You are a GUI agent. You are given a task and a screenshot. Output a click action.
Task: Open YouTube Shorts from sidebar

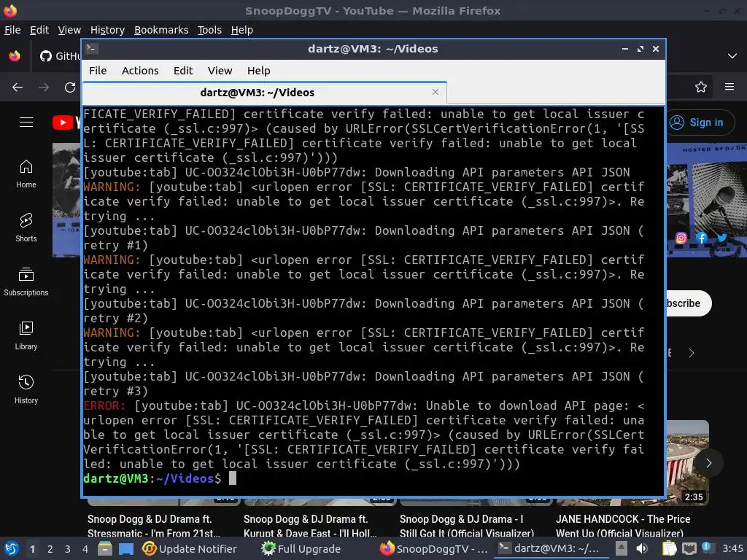tap(26, 228)
